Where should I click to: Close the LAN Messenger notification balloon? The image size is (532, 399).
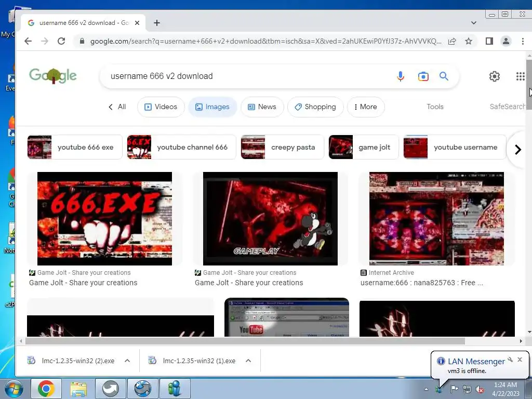[x=520, y=360]
